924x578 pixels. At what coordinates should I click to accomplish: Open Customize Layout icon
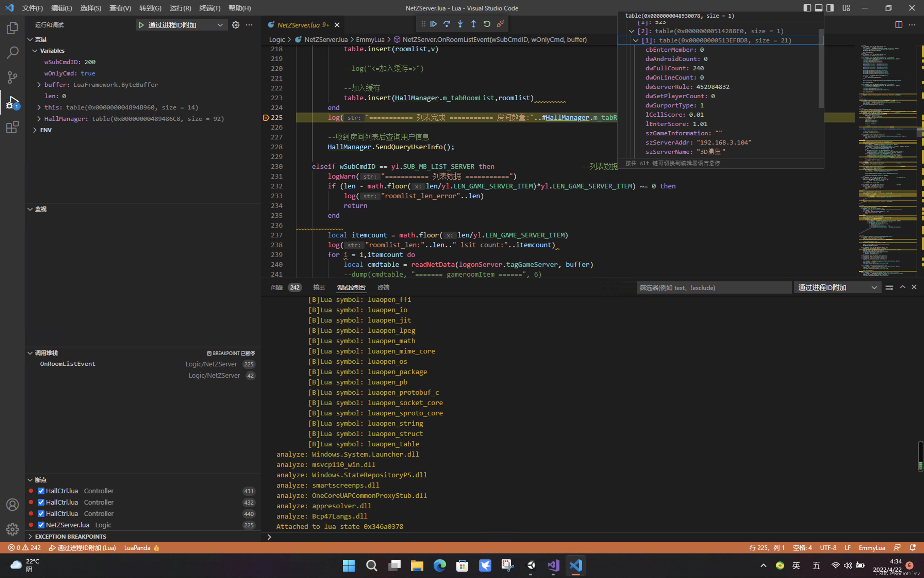click(x=846, y=8)
